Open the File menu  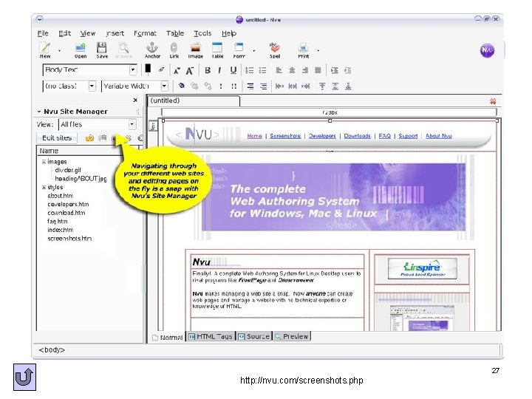coord(43,33)
